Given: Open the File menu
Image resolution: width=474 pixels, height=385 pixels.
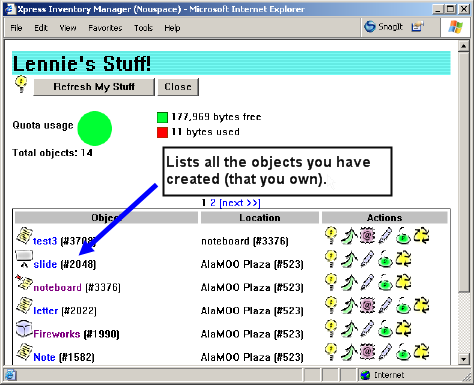Looking at the screenshot, I should click(x=16, y=28).
